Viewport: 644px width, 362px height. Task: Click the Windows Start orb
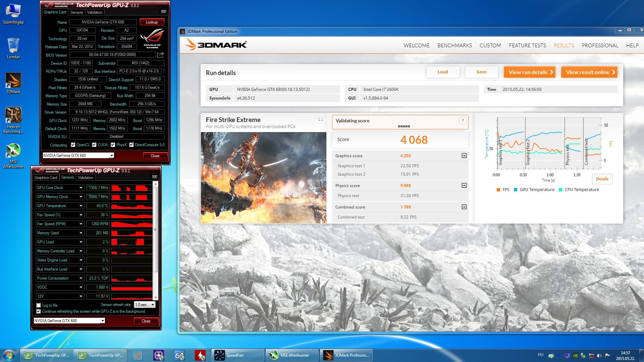pyautogui.click(x=9, y=355)
